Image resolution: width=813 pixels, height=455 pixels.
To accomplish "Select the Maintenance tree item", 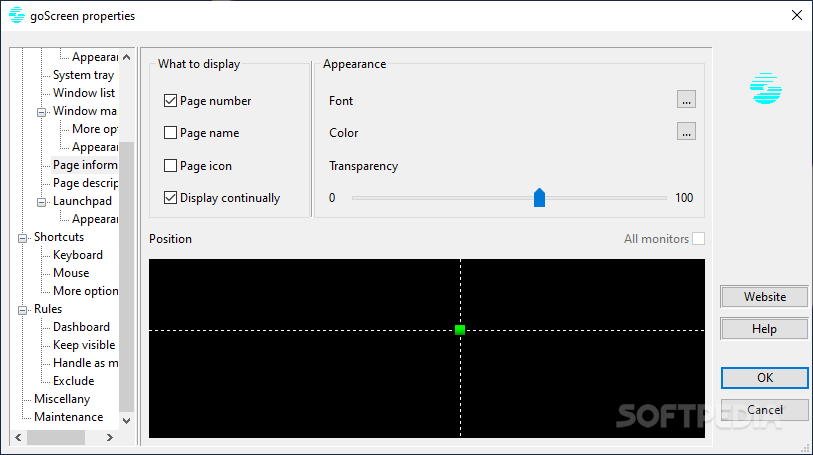I will (69, 417).
